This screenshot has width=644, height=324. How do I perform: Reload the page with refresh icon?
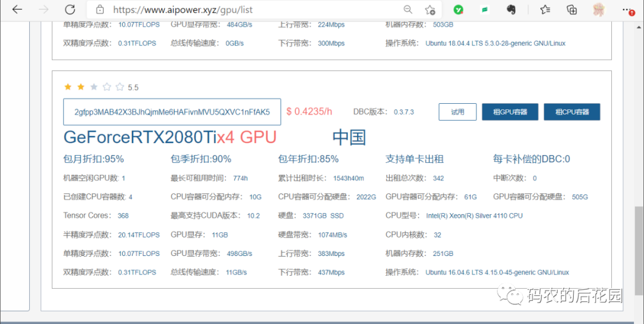point(70,10)
